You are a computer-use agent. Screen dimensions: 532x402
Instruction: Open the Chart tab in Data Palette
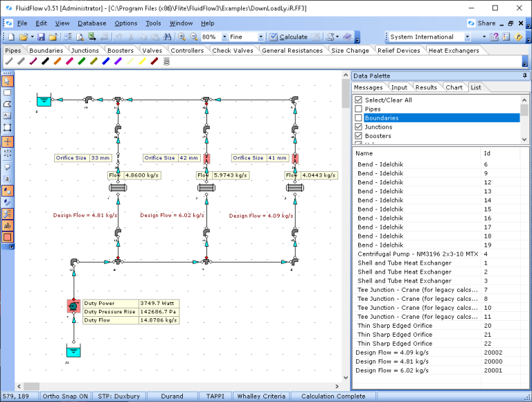(x=454, y=87)
